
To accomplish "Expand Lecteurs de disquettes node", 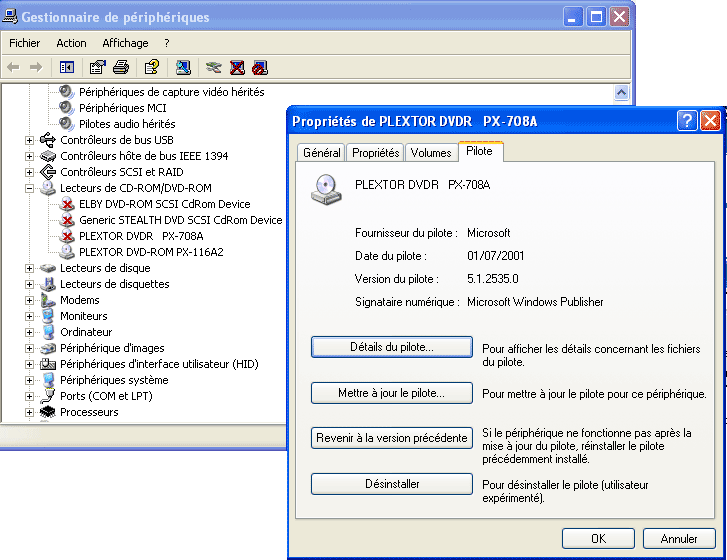I will click(x=29, y=284).
